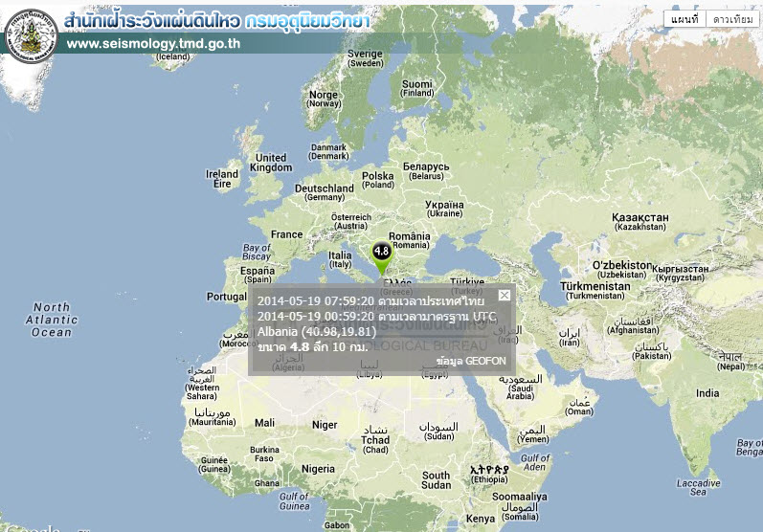763x532 pixels.
Task: Click the Afghanistan map label
Action: [633, 325]
